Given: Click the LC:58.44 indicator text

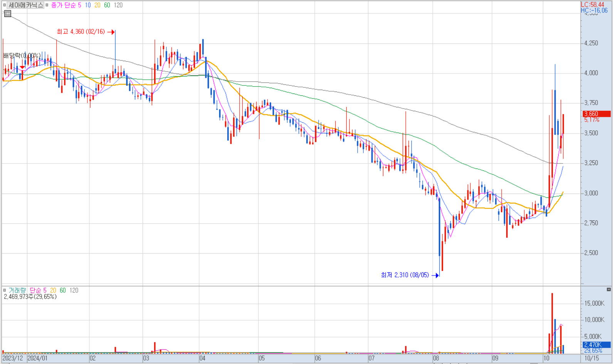Looking at the screenshot, I should pos(593,5).
